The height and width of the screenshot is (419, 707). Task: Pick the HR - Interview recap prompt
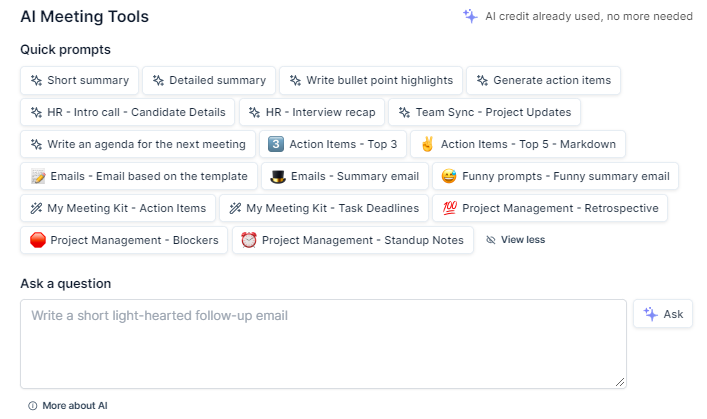click(x=311, y=112)
